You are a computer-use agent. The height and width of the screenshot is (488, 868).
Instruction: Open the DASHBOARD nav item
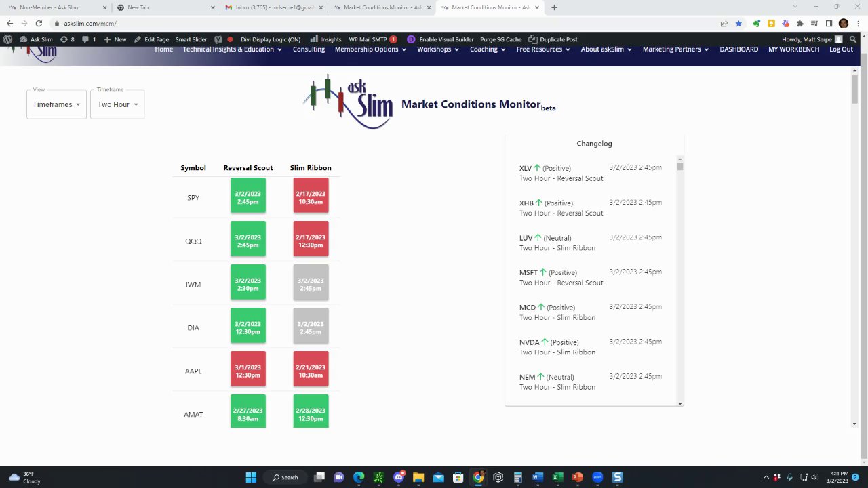[738, 49]
